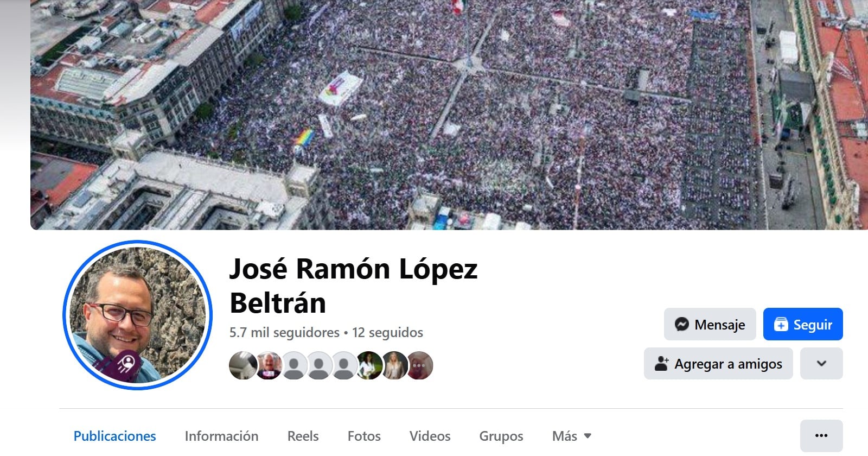Click the follow icon in Seguir button
Screen dimensions: 868x456
(x=781, y=325)
